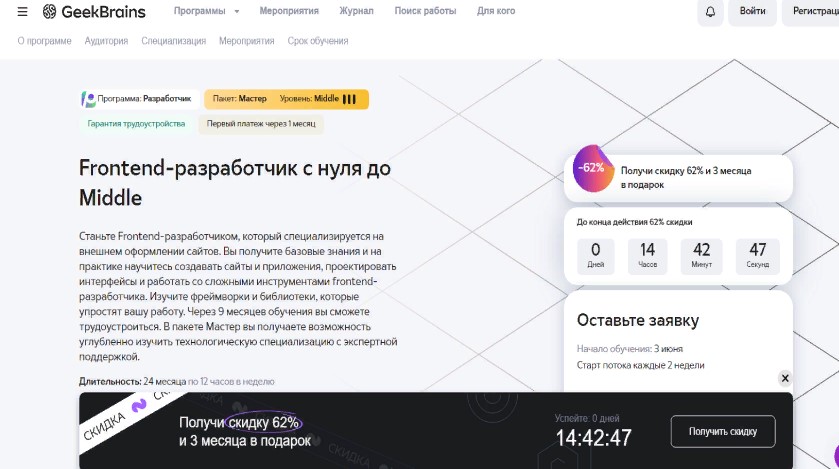Click Гарантия трудоустройства tag
839x469 pixels.
coord(136,124)
